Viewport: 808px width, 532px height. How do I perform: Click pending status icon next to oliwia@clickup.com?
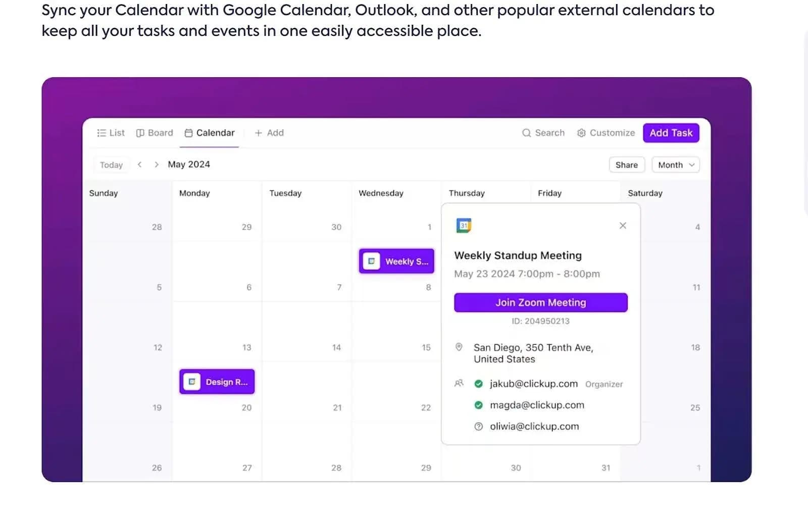coord(479,427)
